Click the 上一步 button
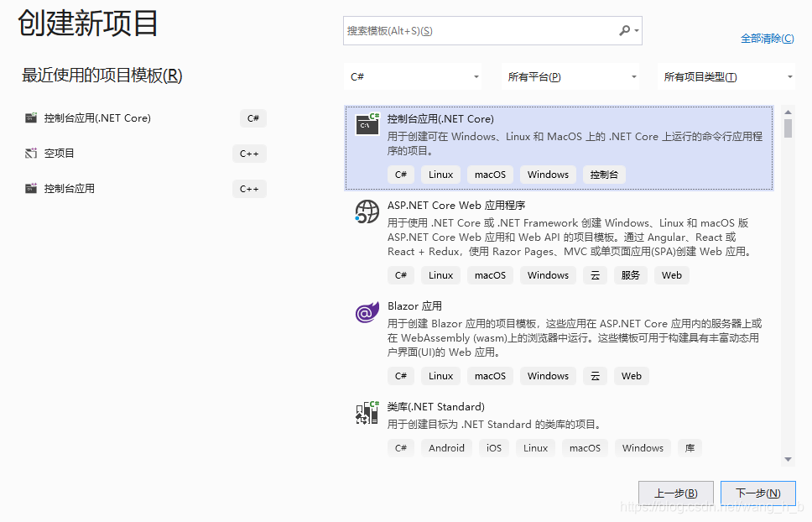812x522 pixels. click(x=676, y=493)
